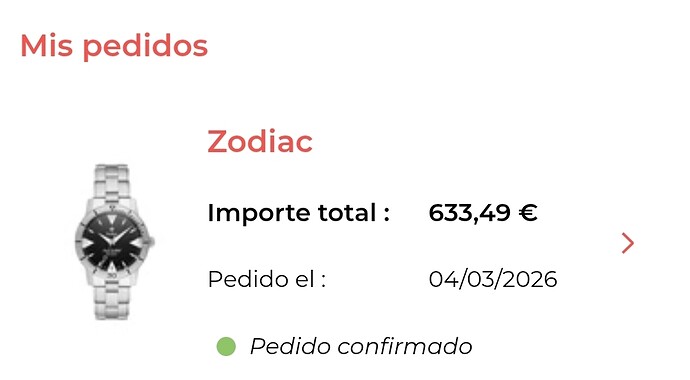Image resolution: width=690 pixels, height=380 pixels.
Task: Click the lower steel bracelet of the watch
Action: pyautogui.click(x=112, y=299)
